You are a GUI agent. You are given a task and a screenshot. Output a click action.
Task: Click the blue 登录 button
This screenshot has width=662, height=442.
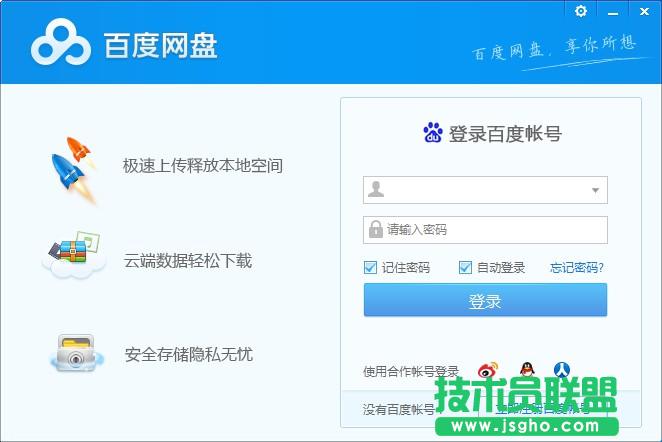point(486,300)
